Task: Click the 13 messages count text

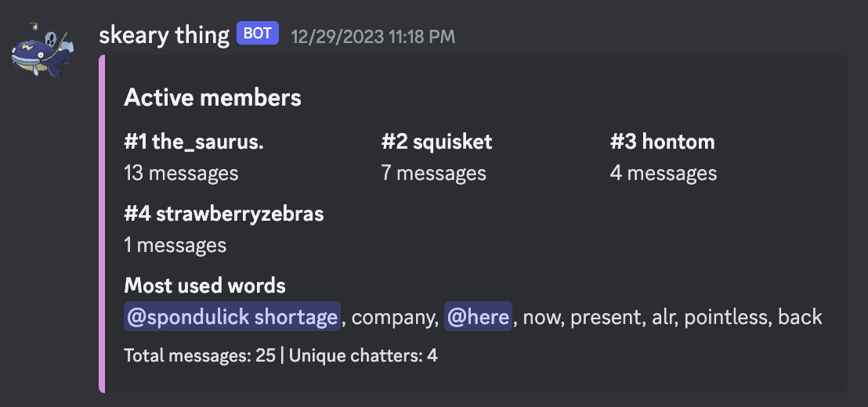Action: click(x=181, y=173)
